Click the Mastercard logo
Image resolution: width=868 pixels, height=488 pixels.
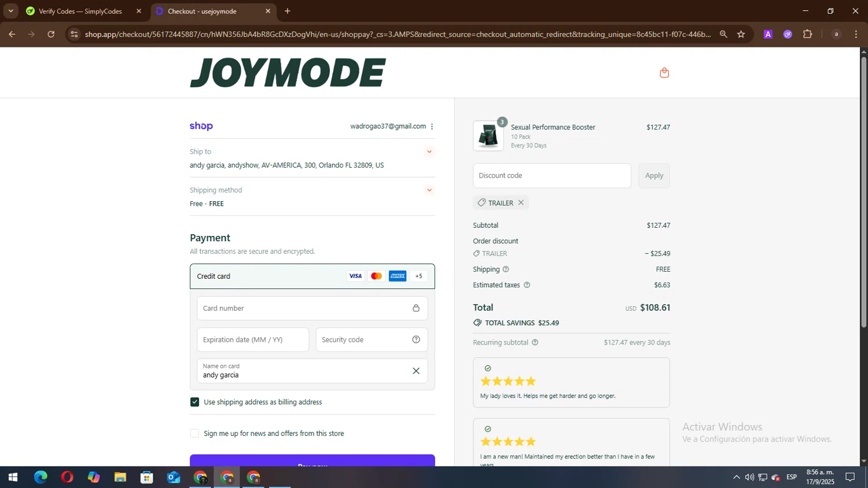[377, 276]
